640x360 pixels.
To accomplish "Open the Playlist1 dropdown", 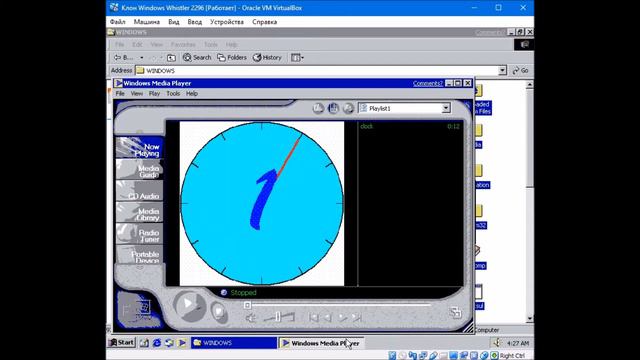I will (446, 108).
